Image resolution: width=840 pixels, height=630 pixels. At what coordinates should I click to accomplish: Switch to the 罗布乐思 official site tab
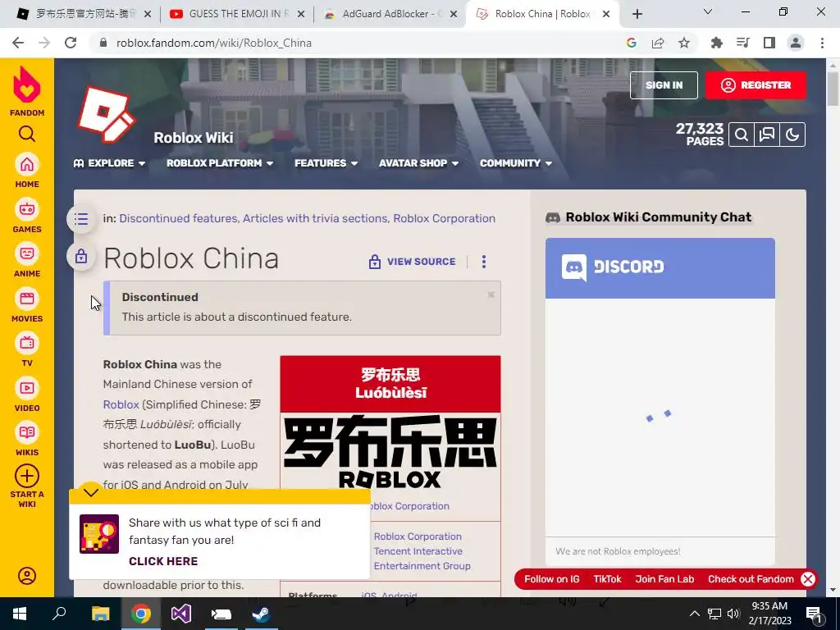(x=84, y=14)
